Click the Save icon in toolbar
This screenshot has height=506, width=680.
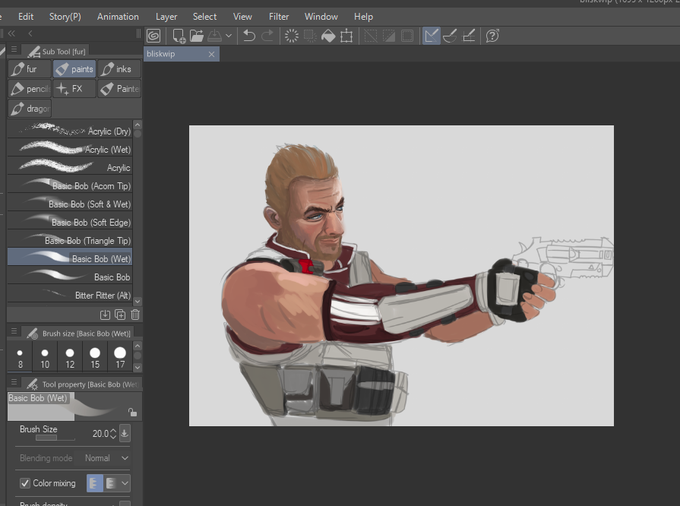tap(215, 36)
